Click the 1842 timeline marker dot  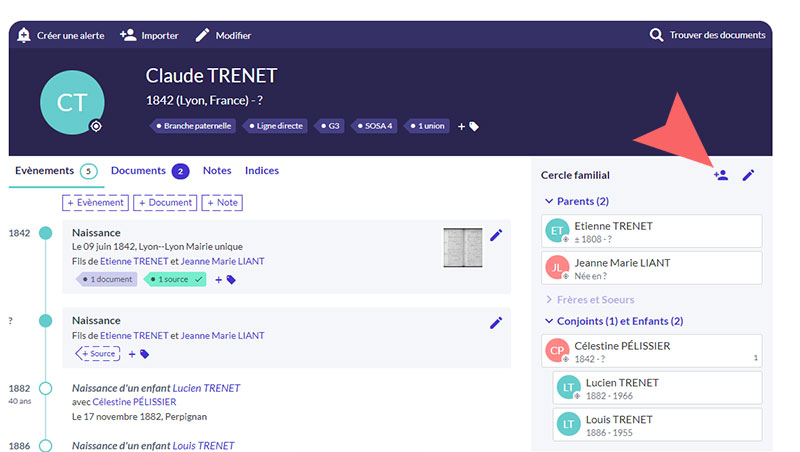(x=45, y=233)
